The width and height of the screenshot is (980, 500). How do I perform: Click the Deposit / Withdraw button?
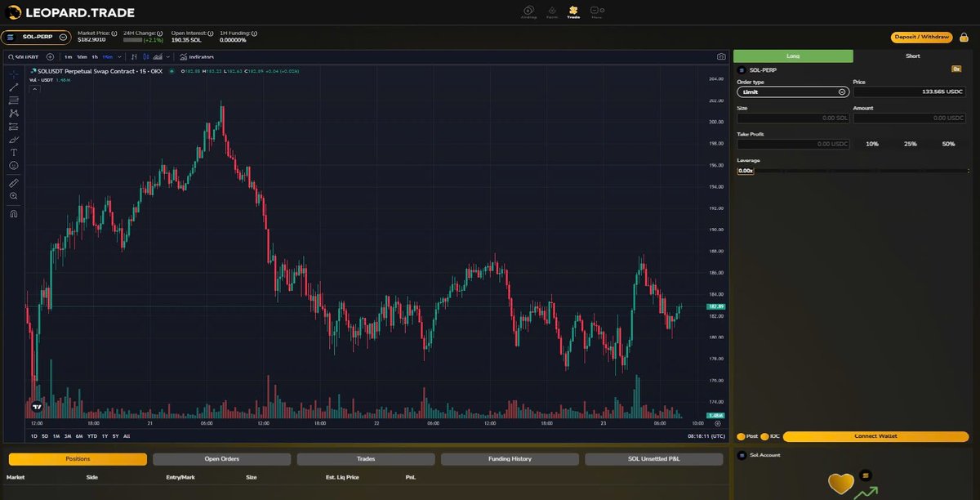pos(921,37)
